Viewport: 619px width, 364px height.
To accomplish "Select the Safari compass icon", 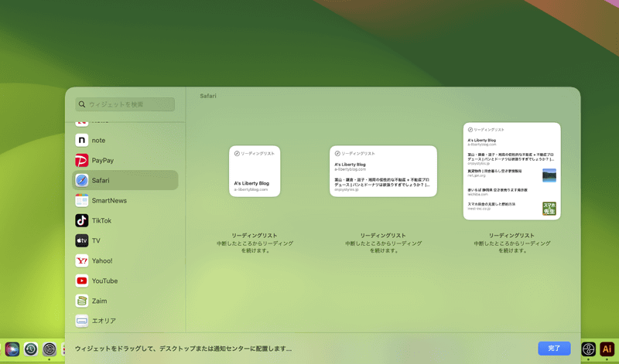I will [82, 180].
